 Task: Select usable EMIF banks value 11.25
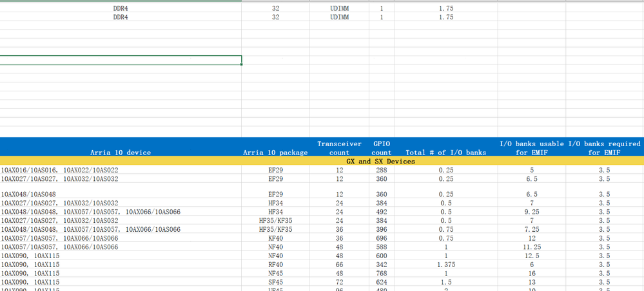tap(532, 247)
